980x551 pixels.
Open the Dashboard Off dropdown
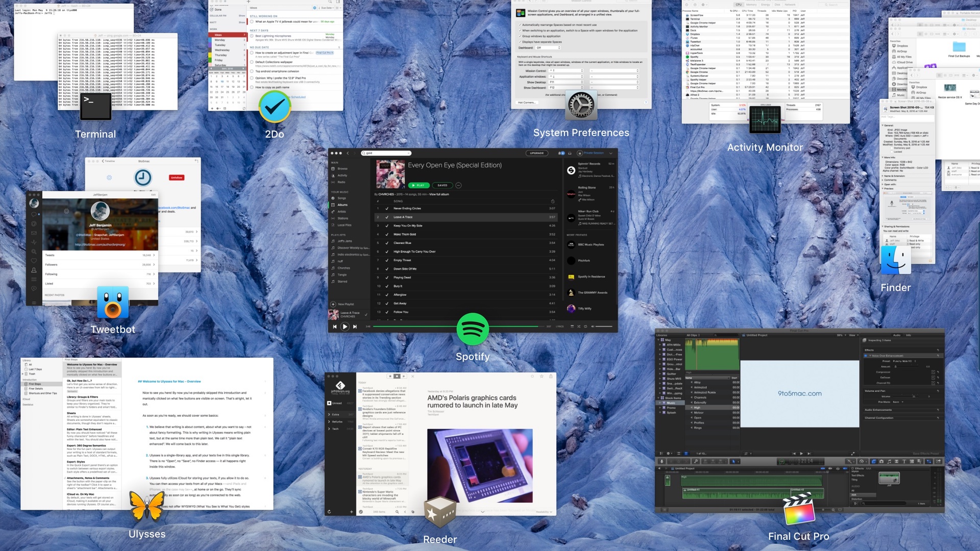click(x=547, y=47)
